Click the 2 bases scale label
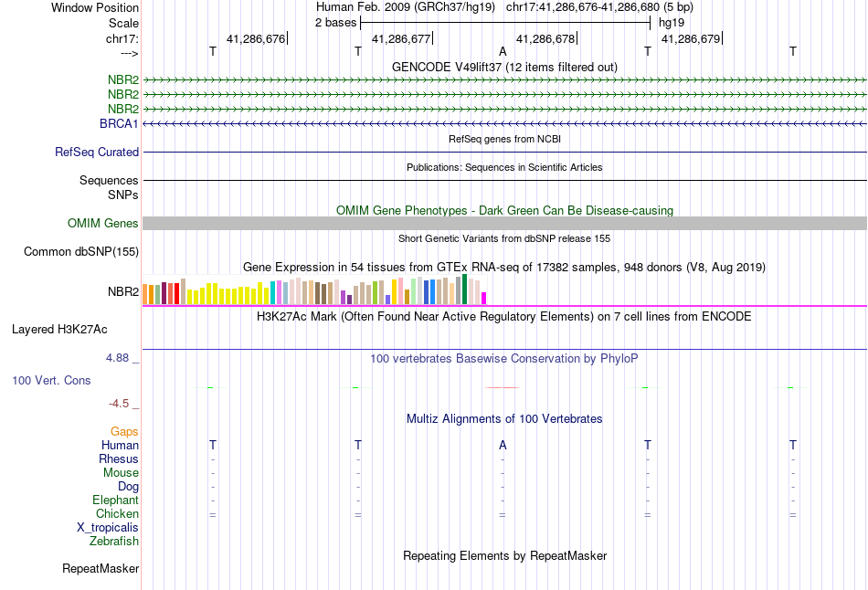868x590 pixels. pyautogui.click(x=336, y=23)
